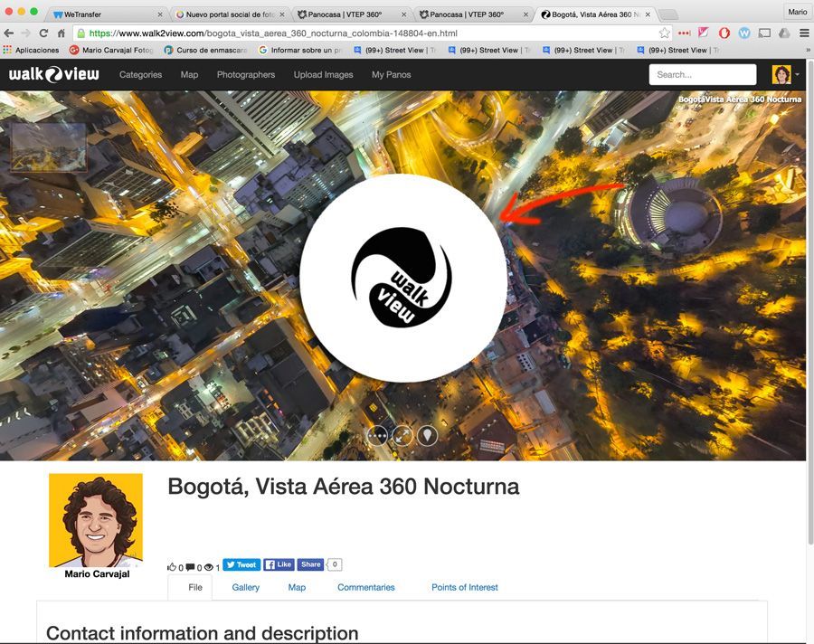Image resolution: width=814 pixels, height=644 pixels.
Task: Click the heading Bogotá, Vista Aérea 360 Nocturna
Action: point(344,488)
